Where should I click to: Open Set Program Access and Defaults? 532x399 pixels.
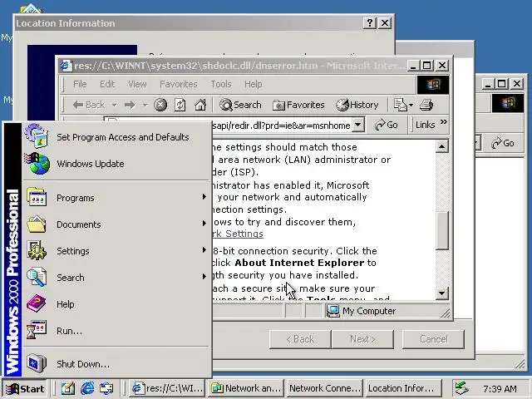[117, 137]
